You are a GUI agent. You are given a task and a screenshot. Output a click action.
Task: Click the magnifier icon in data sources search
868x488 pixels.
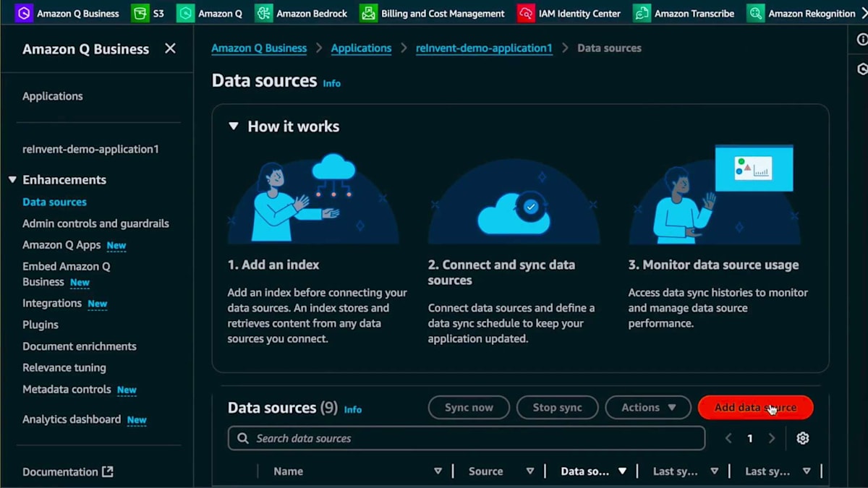242,438
